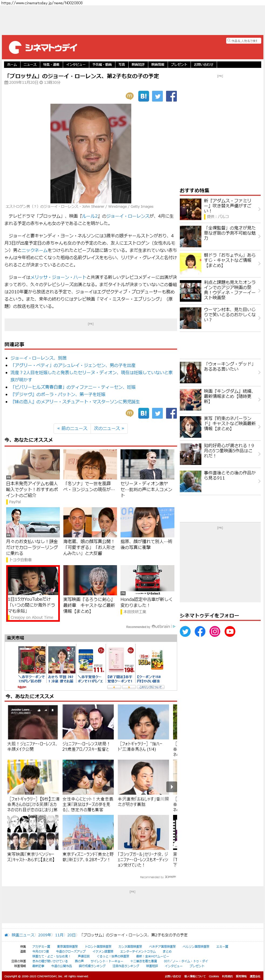265x980 pixels.
Task: Open the インタビュー menu item
Action: point(76,65)
